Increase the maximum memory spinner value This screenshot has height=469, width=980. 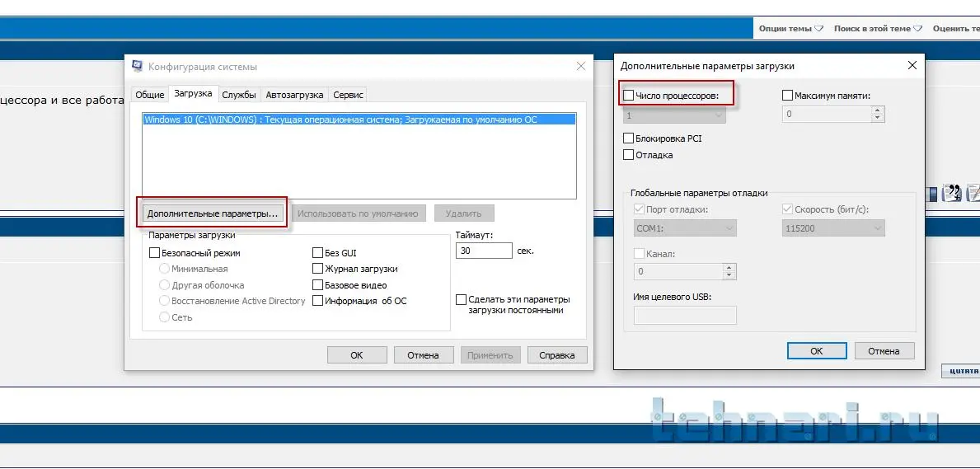coord(878,110)
